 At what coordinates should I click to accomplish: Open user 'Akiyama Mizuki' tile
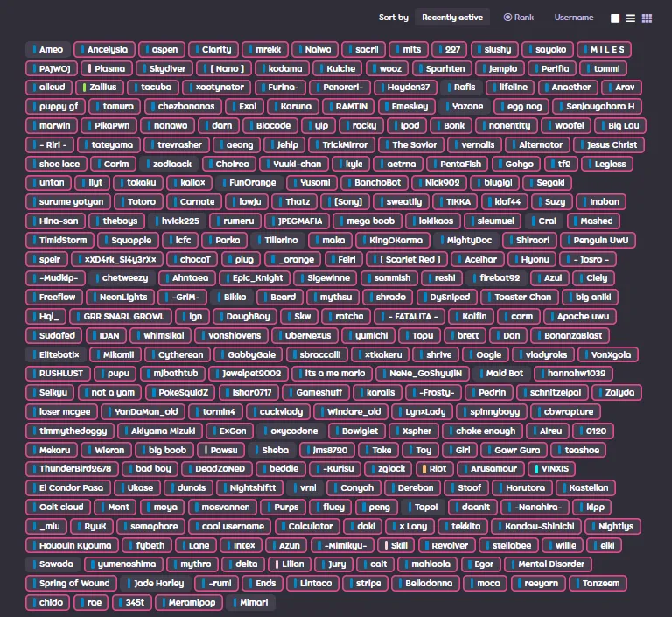159,431
